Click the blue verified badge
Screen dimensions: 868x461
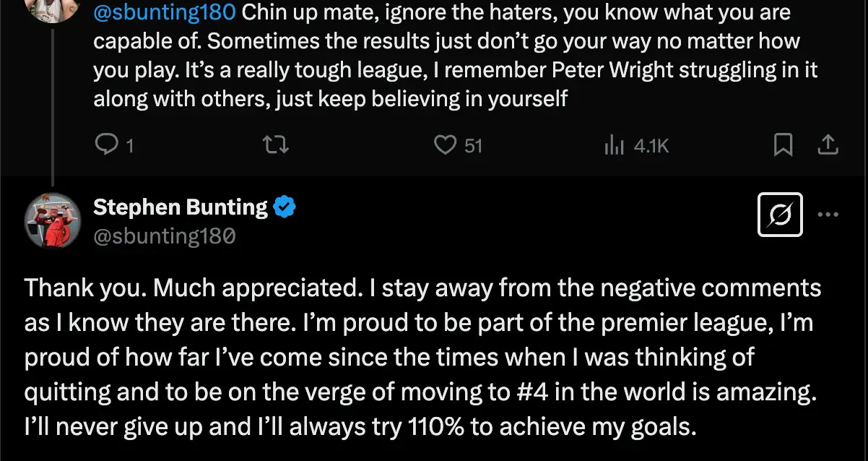tap(284, 206)
